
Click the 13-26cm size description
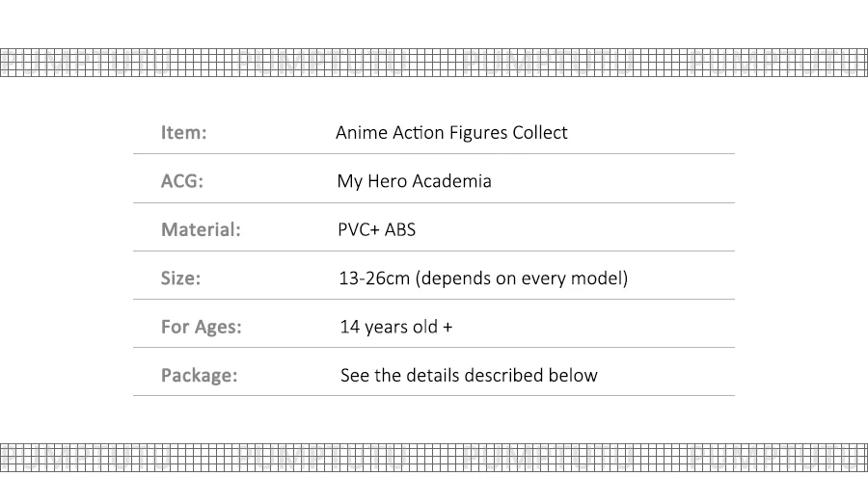click(x=483, y=278)
